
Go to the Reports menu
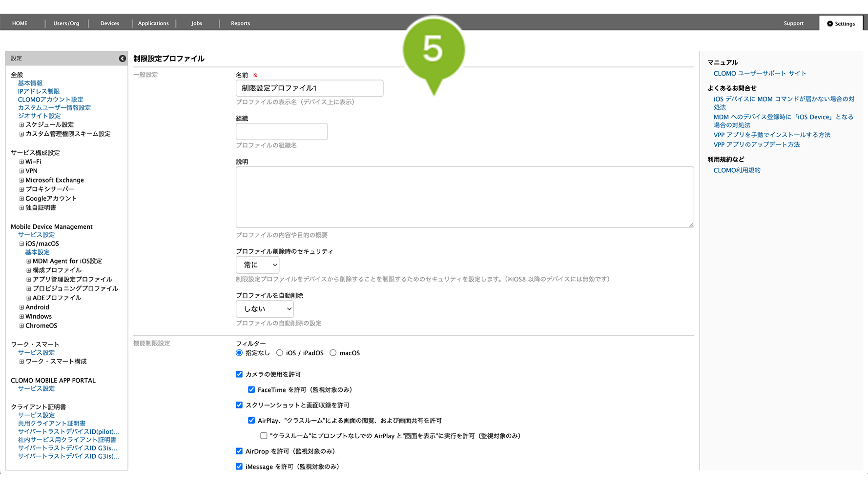[x=240, y=23]
